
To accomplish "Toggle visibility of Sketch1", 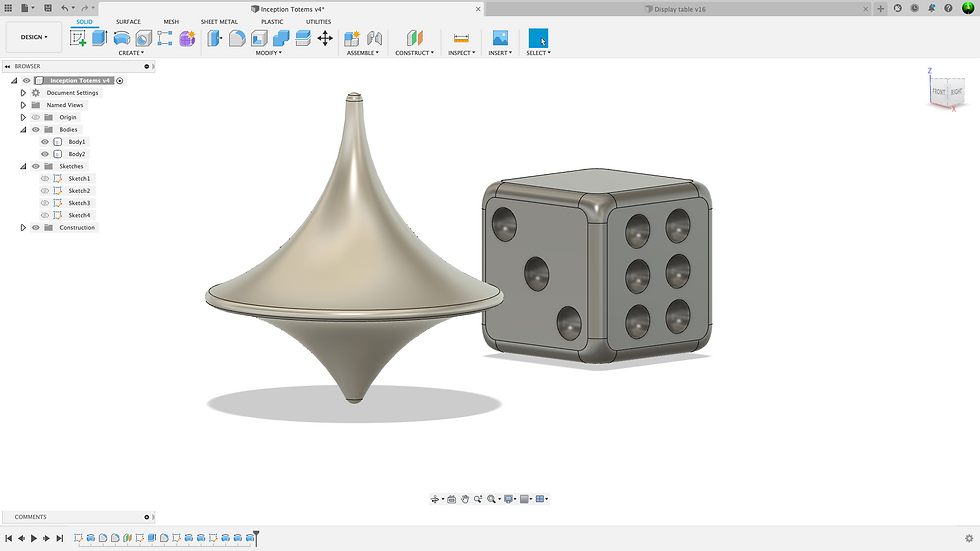I will coord(45,179).
